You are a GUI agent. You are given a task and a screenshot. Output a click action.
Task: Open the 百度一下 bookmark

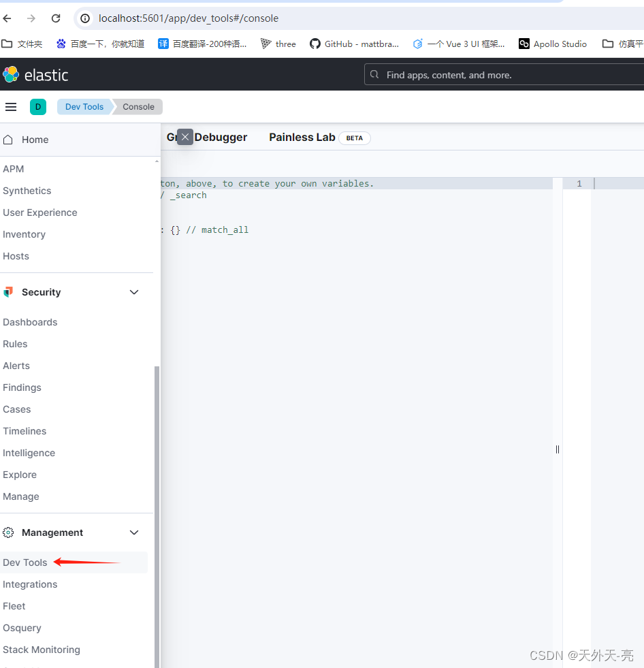click(x=101, y=44)
